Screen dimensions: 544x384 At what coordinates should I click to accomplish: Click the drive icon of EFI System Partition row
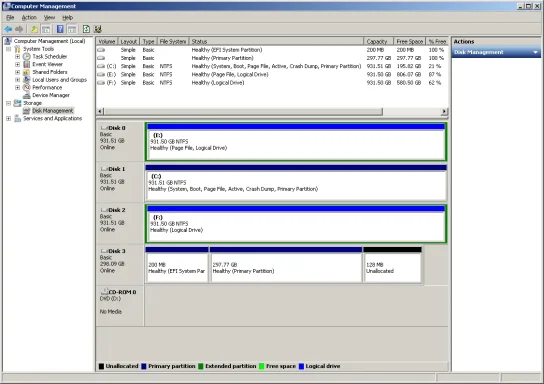click(101, 50)
